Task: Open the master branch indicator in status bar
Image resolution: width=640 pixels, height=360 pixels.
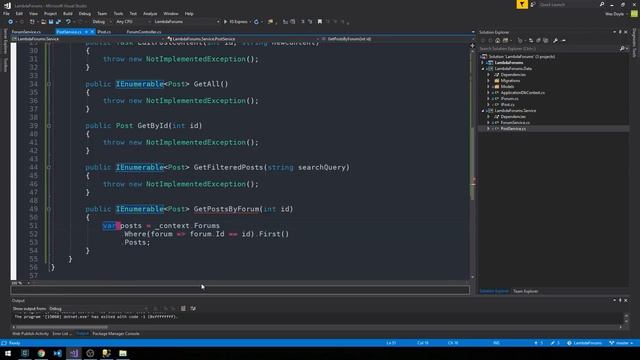Action: [621, 343]
